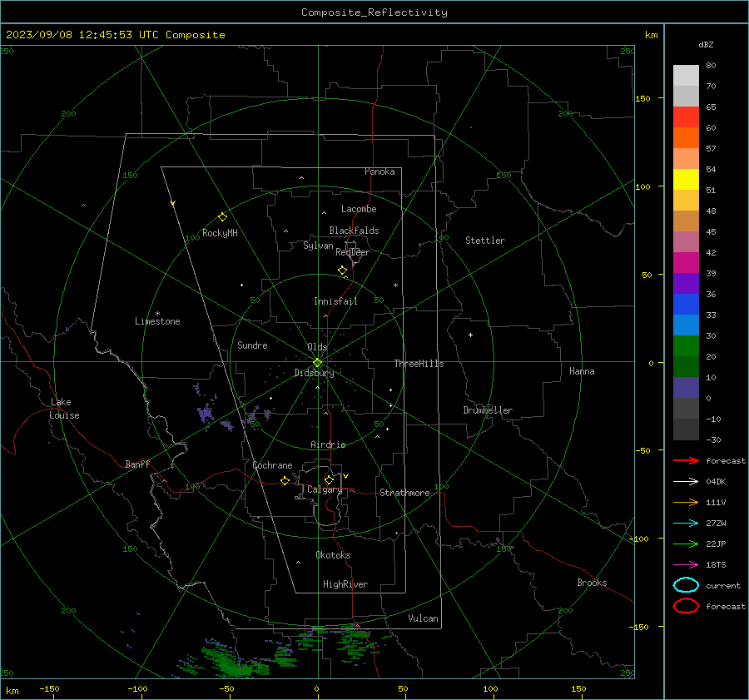Click the Innisfail label
749x700 pixels.
335,301
